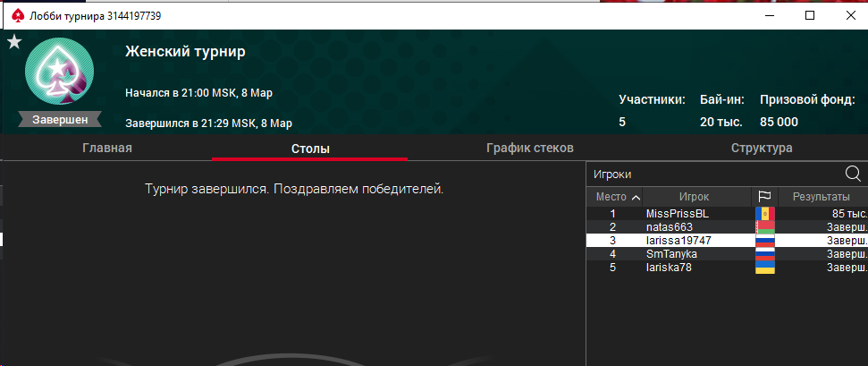The height and width of the screenshot is (366, 868).
Task: Click the tournament spade logo
Action: pos(59,72)
